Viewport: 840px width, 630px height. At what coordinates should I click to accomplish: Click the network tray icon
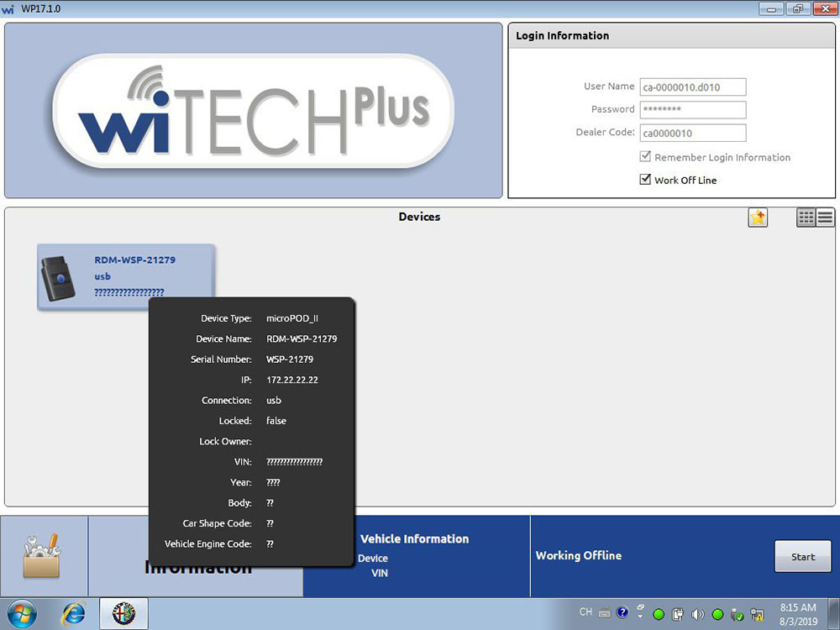(757, 615)
